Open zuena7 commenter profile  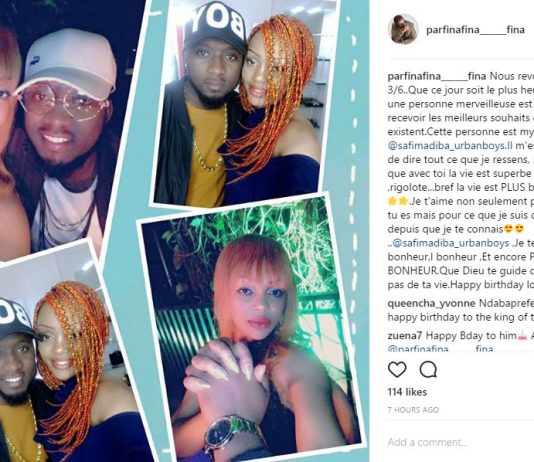pos(405,336)
